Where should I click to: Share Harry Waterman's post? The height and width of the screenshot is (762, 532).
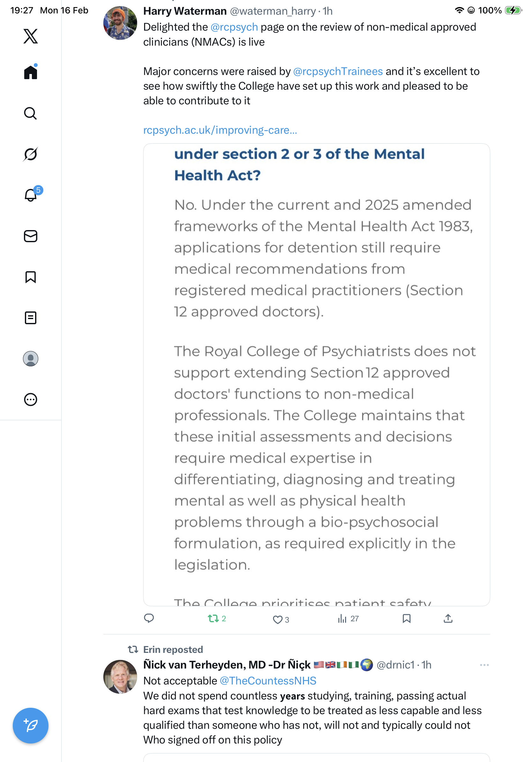[448, 619]
